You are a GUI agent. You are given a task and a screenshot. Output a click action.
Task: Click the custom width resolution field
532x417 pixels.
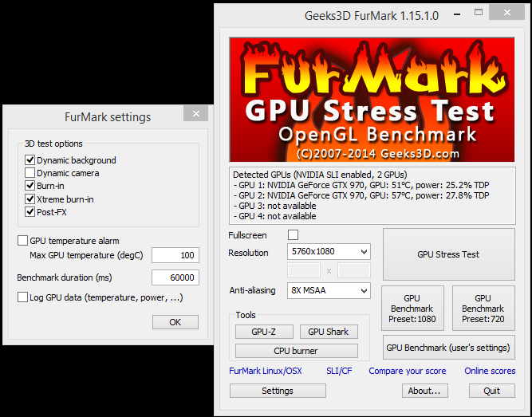304,271
